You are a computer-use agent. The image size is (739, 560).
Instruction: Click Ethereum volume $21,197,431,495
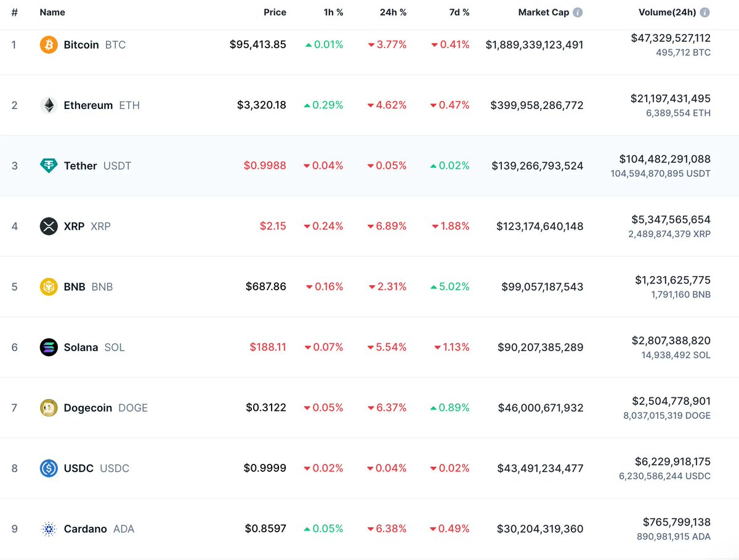point(671,98)
